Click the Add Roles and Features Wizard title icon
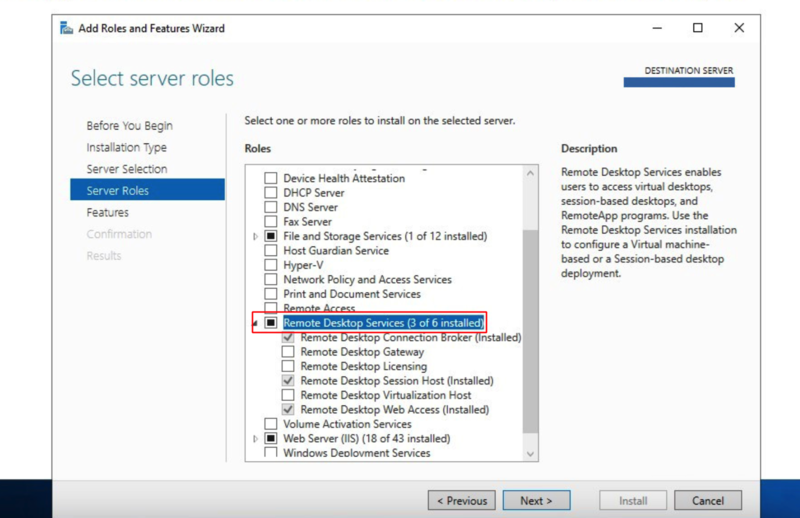The image size is (800, 518). (x=66, y=28)
